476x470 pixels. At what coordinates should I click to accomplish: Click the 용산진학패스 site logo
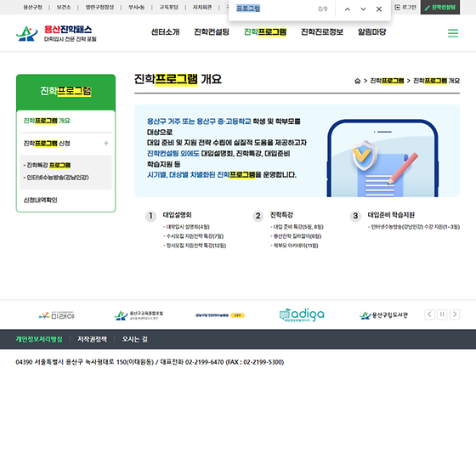pos(56,33)
